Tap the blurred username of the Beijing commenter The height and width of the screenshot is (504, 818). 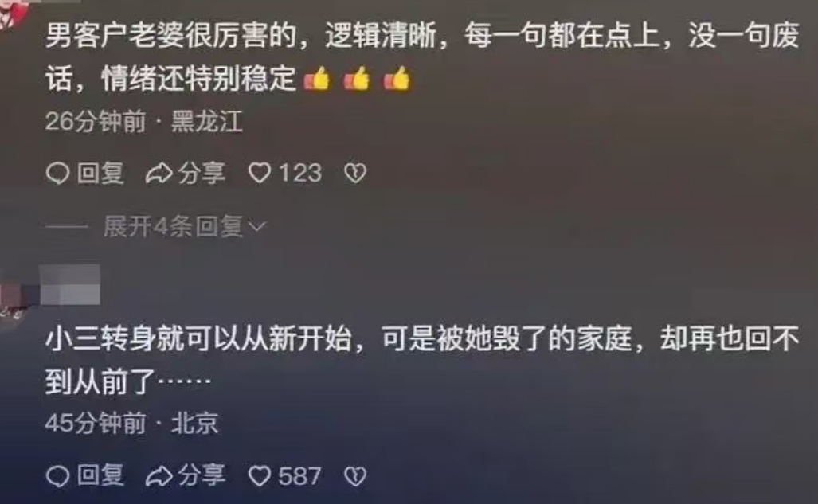coord(70,284)
